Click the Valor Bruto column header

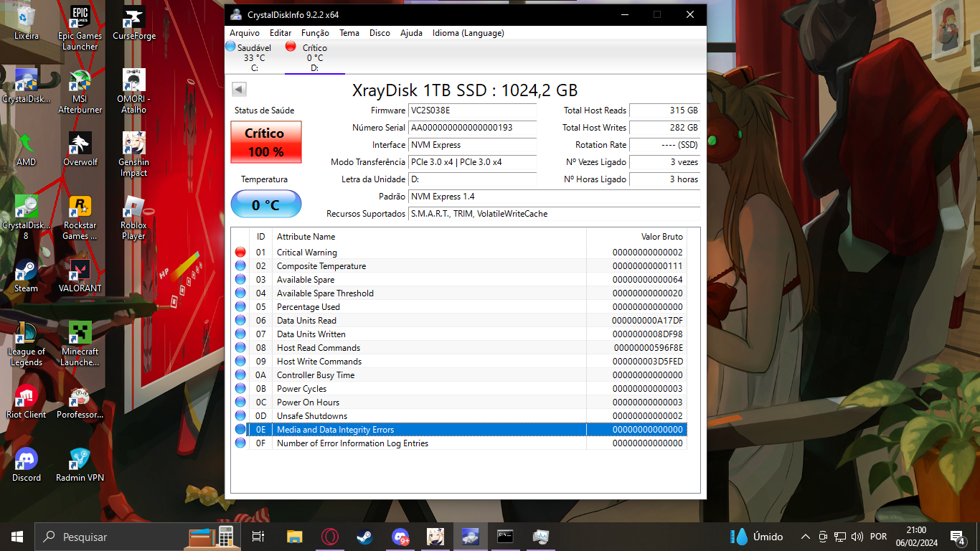pos(636,237)
